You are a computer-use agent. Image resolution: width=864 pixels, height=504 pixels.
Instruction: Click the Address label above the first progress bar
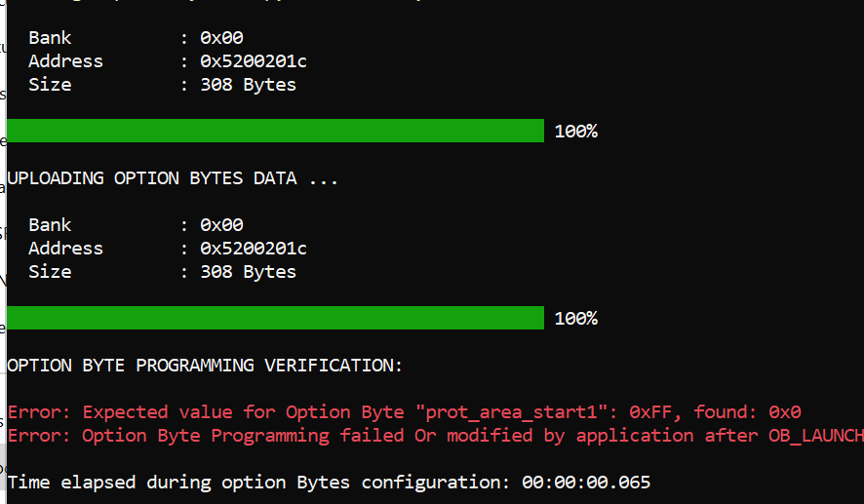pos(65,61)
